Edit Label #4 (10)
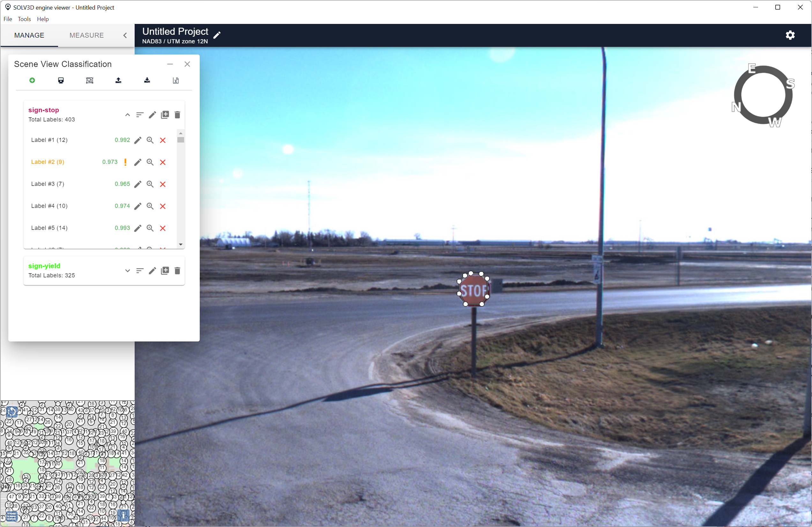The image size is (812, 527). [138, 206]
